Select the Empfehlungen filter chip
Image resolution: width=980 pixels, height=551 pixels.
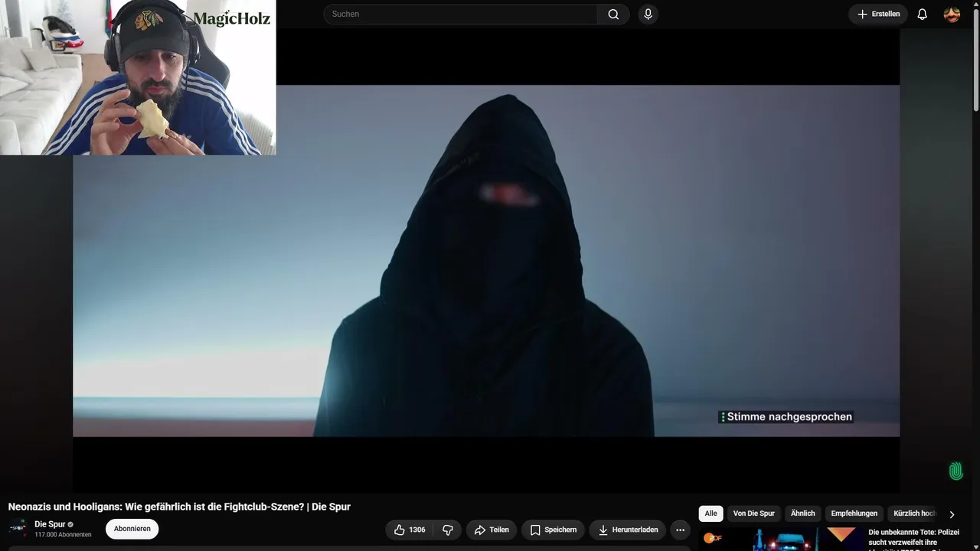[854, 514]
